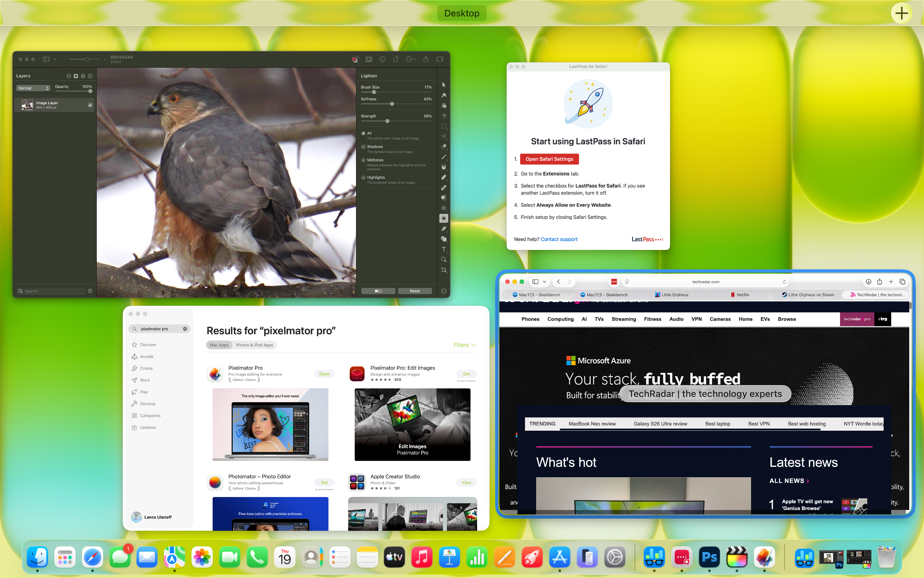The height and width of the screenshot is (578, 924).
Task: Click the Open Safari Settings button
Action: pyautogui.click(x=549, y=159)
